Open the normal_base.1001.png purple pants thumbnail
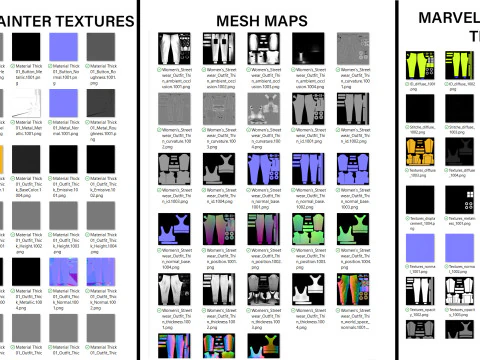This screenshot has width=480, height=360. pyautogui.click(x=264, y=169)
